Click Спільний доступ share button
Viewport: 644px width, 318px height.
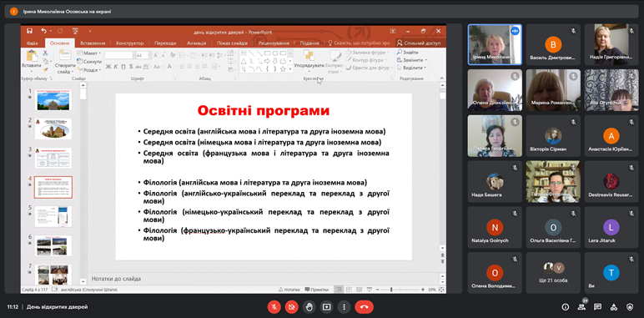click(419, 43)
